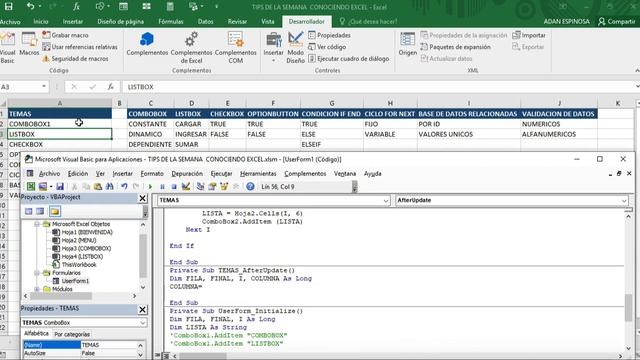This screenshot has height=360, width=640.
Task: Open the Macros dialog from the ribbon
Action: coord(29,44)
